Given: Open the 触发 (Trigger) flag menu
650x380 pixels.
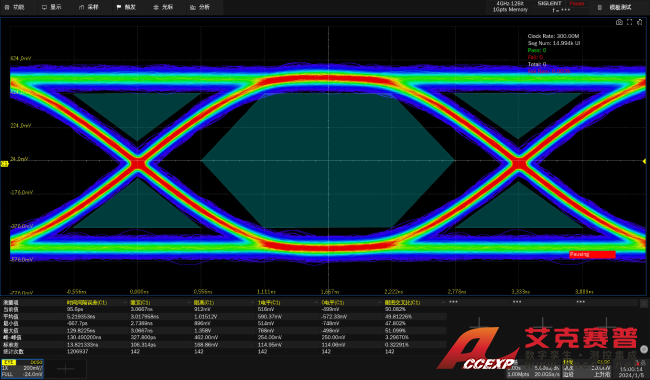Looking at the screenshot, I should (126, 7).
